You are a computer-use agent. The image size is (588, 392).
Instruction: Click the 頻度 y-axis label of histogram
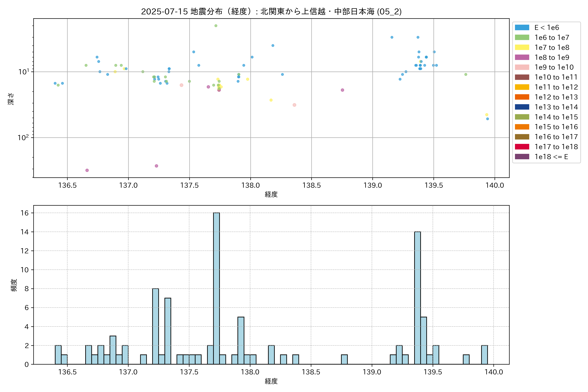pyautogui.click(x=14, y=285)
